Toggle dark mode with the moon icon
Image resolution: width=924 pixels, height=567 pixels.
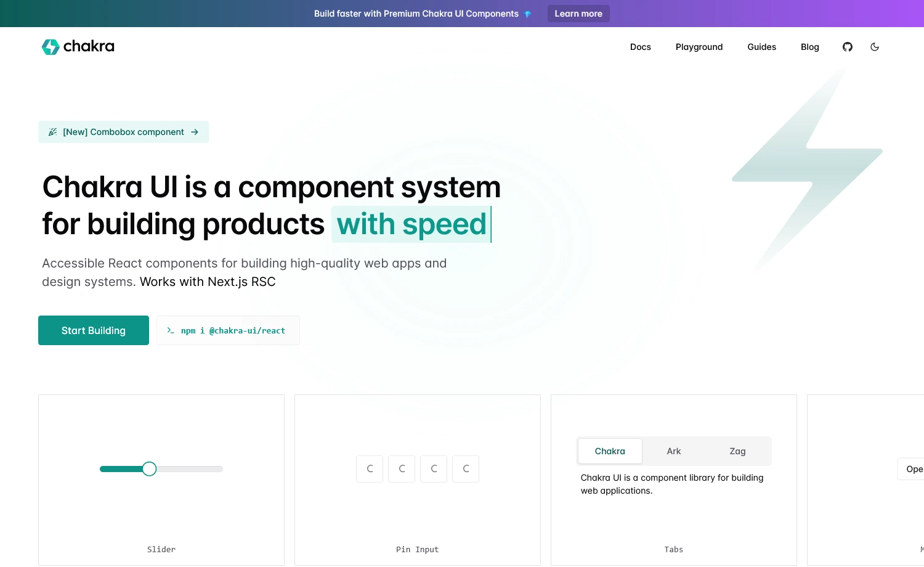(x=875, y=47)
